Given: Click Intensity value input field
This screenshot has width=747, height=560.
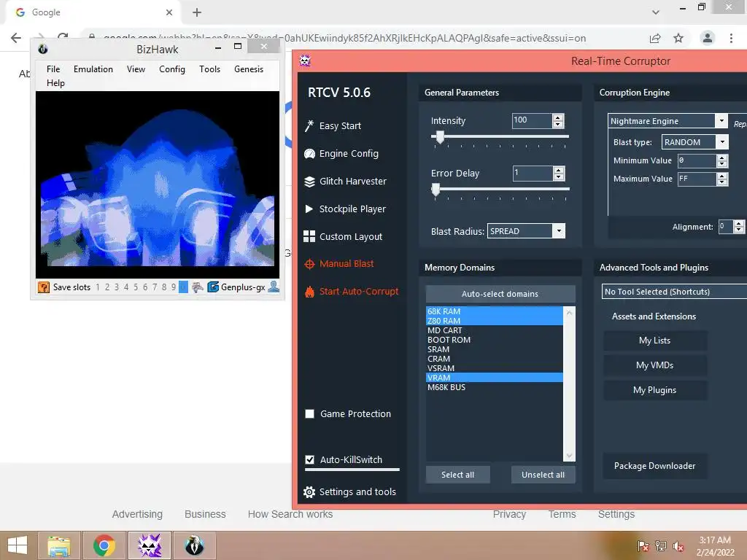Looking at the screenshot, I should 532,120.
